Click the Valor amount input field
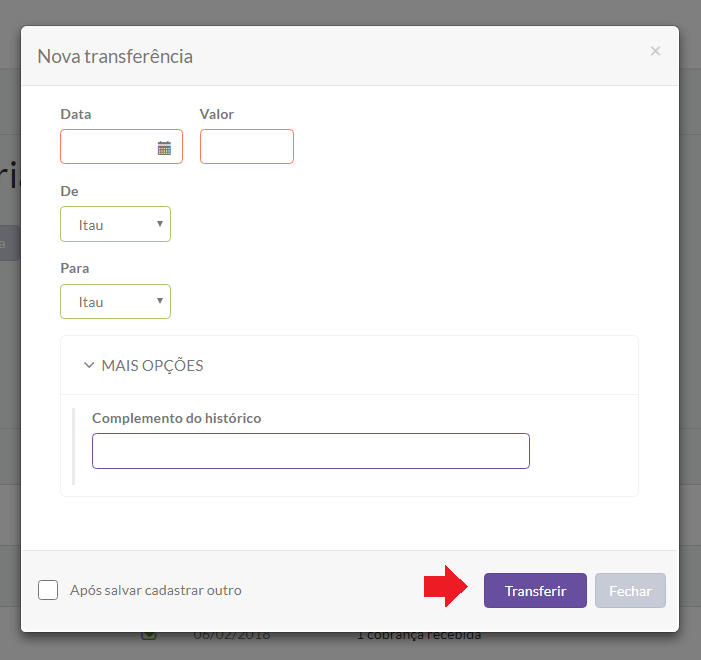Screen dimensions: 701x660 coord(247,147)
